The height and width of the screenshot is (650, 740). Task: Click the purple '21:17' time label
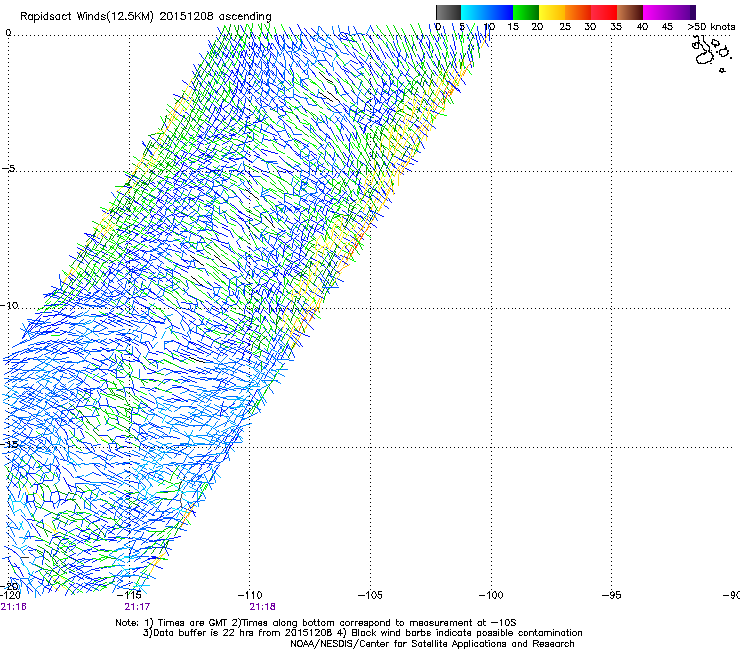point(137,607)
